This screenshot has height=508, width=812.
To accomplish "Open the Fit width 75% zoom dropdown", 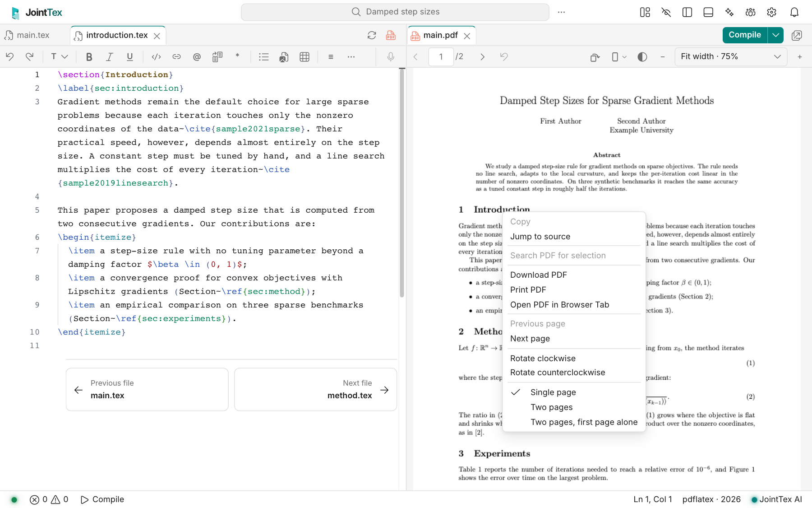I will [x=731, y=57].
